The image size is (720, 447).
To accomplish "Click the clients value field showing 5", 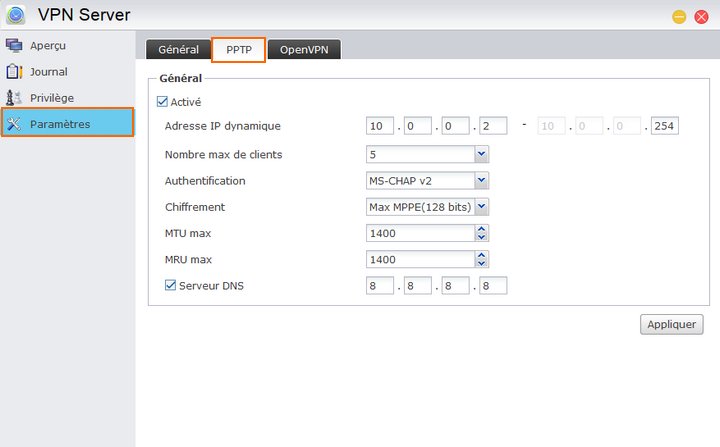I will coord(420,154).
